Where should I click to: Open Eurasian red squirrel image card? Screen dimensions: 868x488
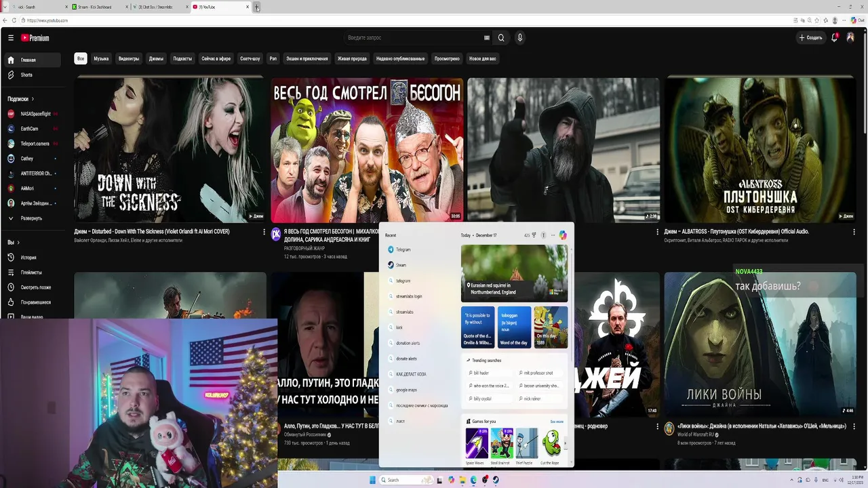(x=514, y=273)
